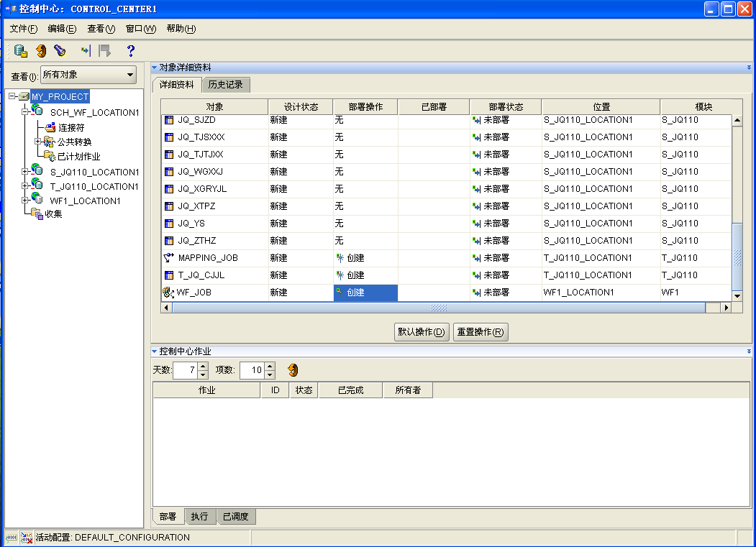Viewport: 756px width, 547px height.
Task: Collapse the 对象详细资料 panel
Action: pos(154,68)
